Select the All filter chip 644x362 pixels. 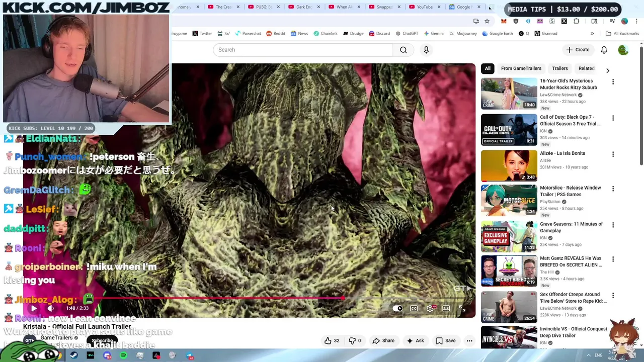coord(488,68)
